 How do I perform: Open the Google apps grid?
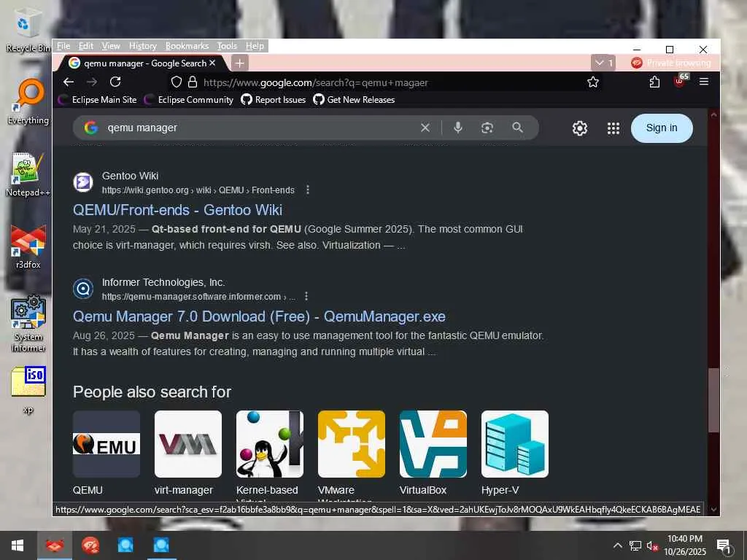tap(614, 128)
